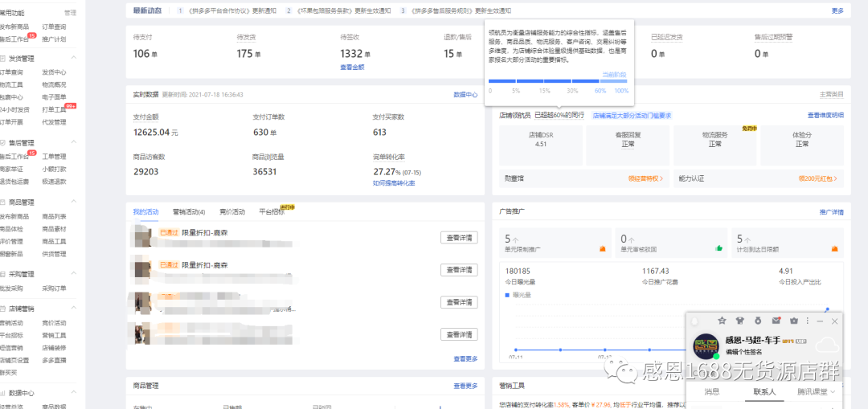
Task: Click the 售后管理 section icon
Action: [2, 142]
